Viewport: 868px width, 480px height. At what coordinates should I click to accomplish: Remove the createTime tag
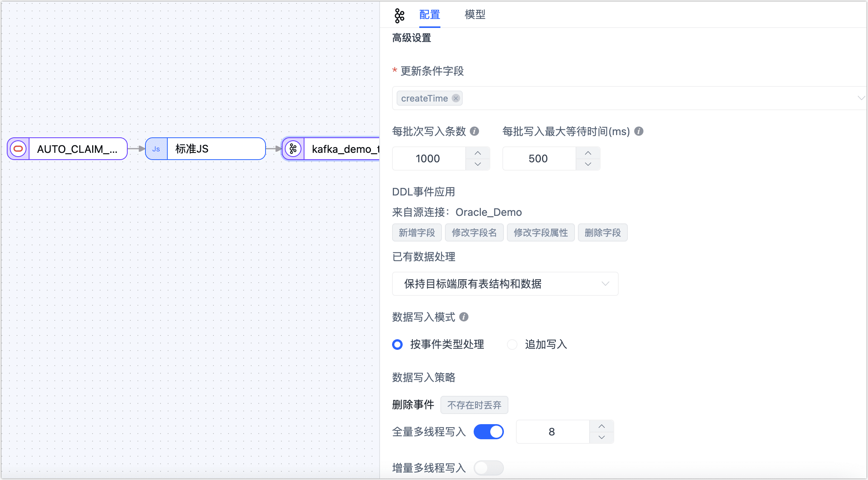click(456, 98)
